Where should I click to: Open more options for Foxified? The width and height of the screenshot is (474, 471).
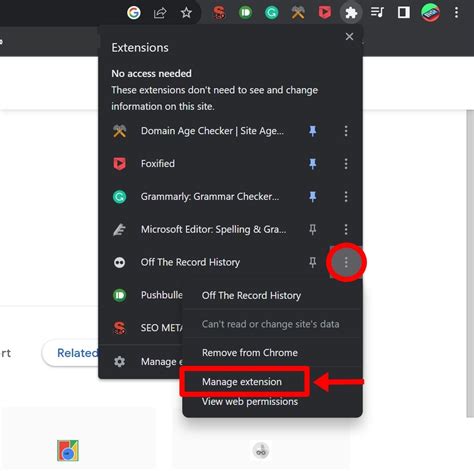tap(346, 164)
